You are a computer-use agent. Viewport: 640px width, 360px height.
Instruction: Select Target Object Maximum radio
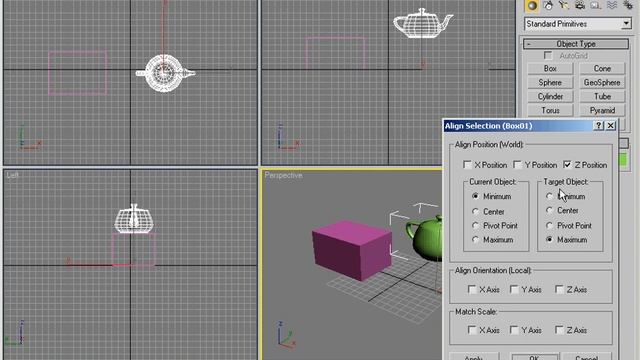tap(549, 240)
